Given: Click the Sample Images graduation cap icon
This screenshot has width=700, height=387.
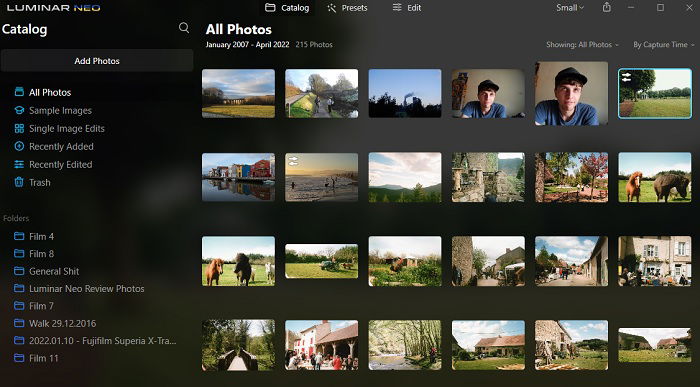Looking at the screenshot, I should coord(19,110).
